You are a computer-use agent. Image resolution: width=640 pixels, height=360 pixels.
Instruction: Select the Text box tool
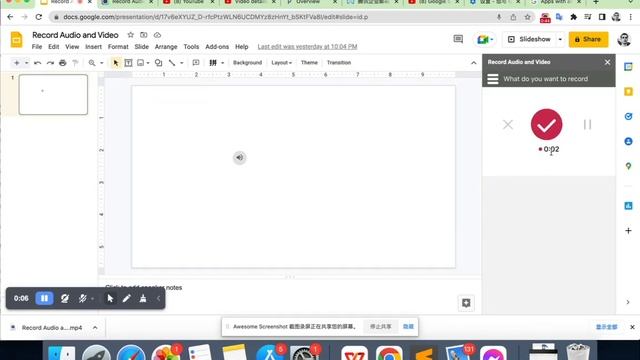(128, 63)
